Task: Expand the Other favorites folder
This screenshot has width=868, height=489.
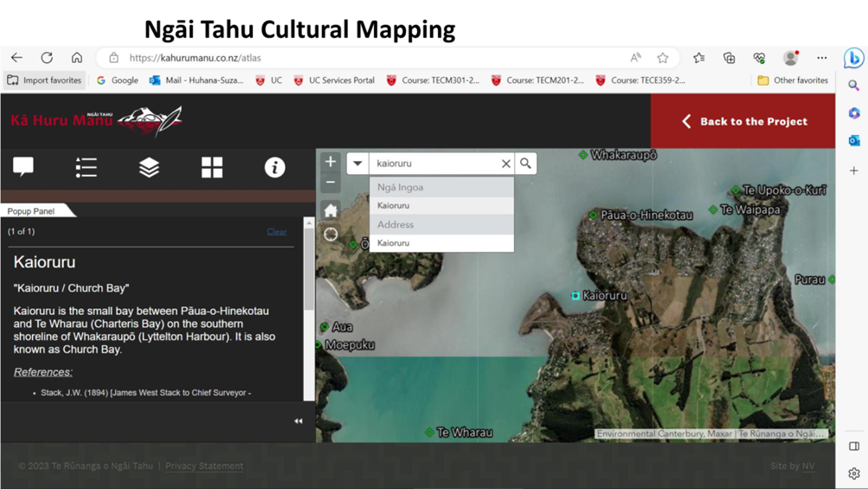Action: click(793, 80)
